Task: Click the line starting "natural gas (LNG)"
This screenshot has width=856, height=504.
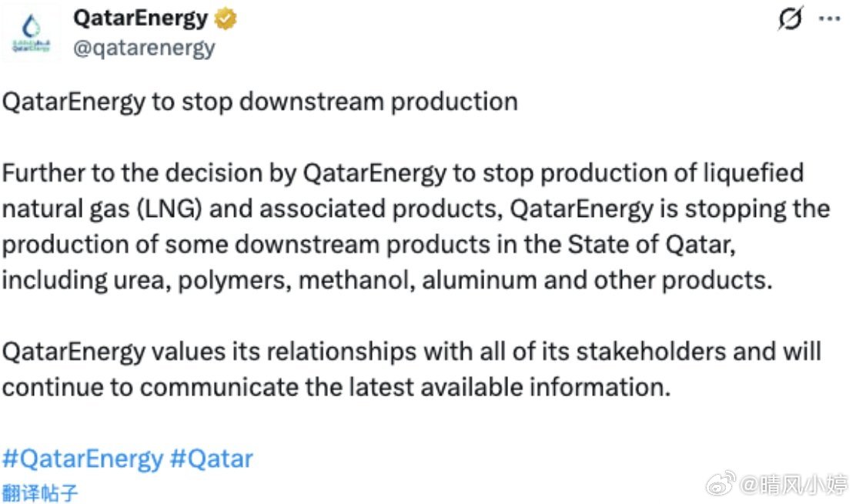Action: pyautogui.click(x=415, y=209)
